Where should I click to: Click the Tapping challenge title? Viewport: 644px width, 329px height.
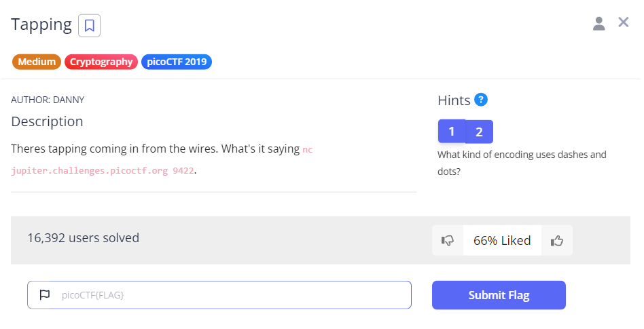(41, 25)
